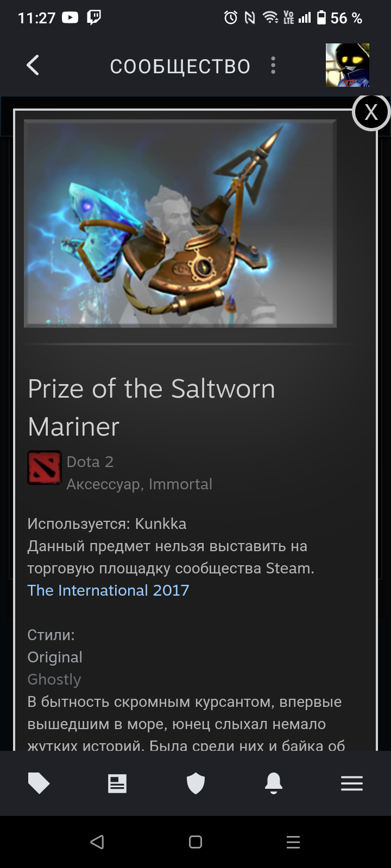
Task: Open the Store tag tab
Action: 39,783
